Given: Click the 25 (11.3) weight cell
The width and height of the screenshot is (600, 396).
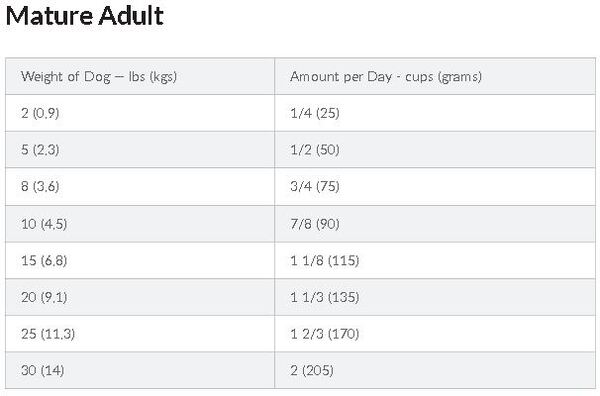Looking at the screenshot, I should (140, 334).
